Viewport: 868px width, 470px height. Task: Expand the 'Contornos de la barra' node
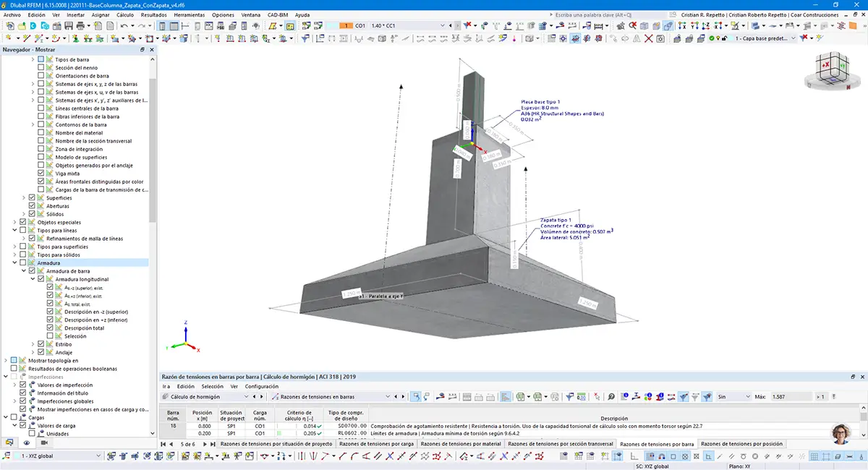33,124
